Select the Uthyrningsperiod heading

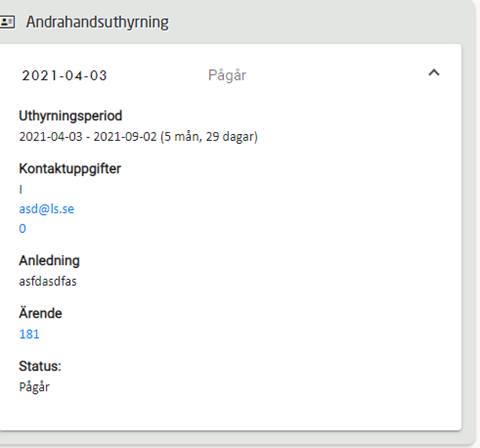[x=71, y=116]
